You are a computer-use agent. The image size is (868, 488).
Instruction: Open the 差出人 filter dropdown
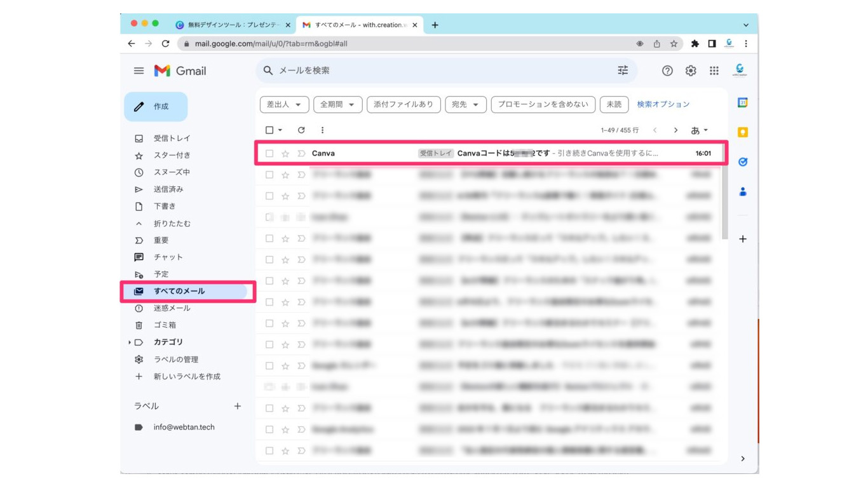pos(285,104)
